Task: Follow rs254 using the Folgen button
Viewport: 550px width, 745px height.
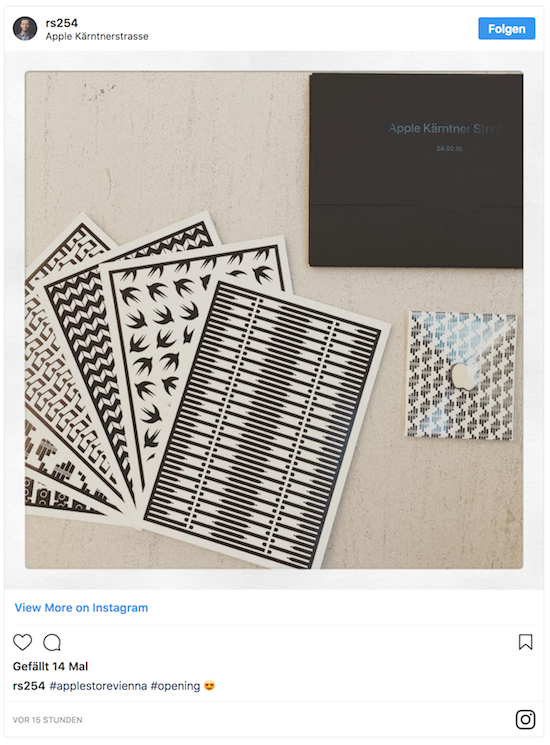Action: click(506, 29)
